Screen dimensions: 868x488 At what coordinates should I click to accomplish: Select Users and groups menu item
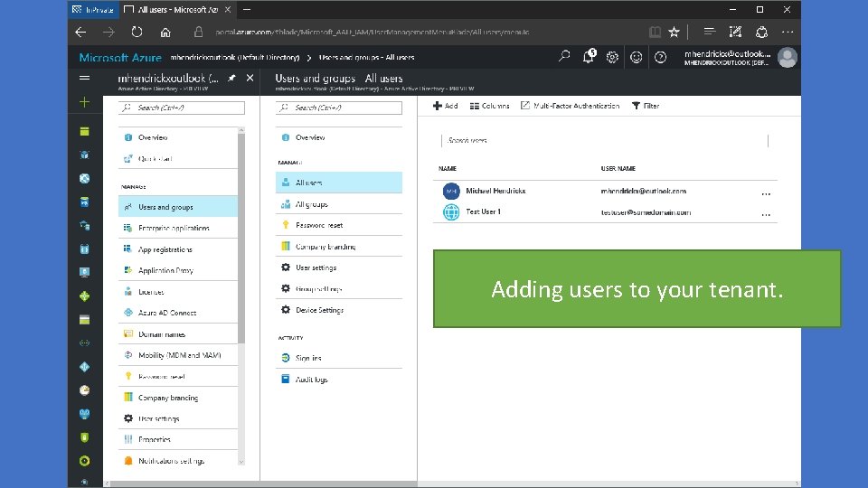point(178,207)
